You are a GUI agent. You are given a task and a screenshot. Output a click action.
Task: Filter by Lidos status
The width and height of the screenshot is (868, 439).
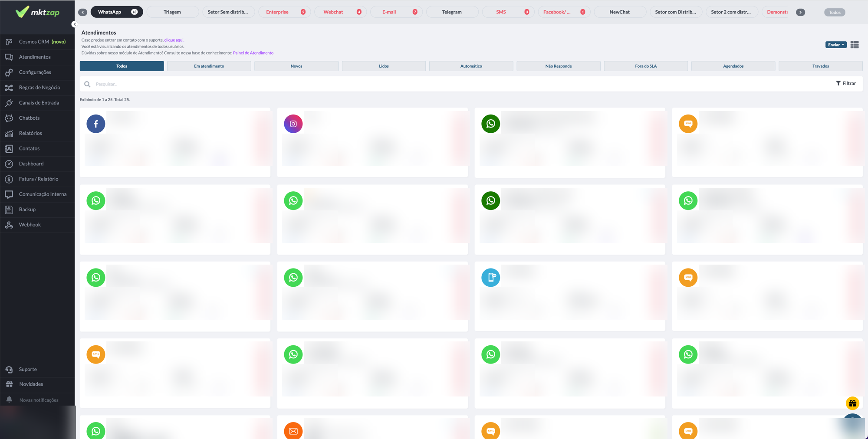384,66
